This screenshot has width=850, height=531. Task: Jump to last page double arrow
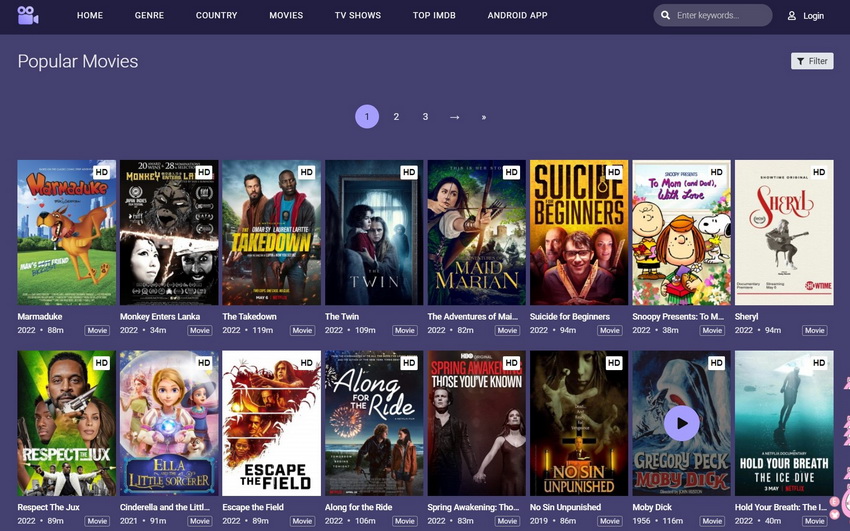click(x=484, y=117)
